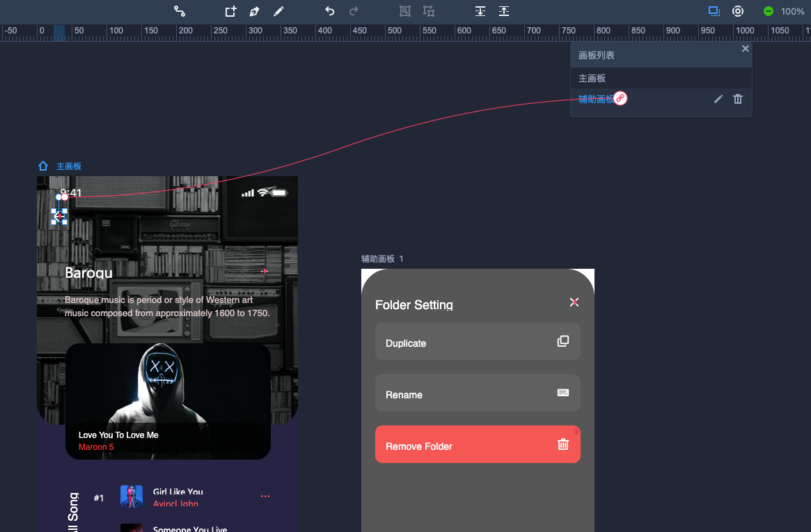Screen dimensions: 811x532
Task: Open the preview target icon
Action: (738, 11)
